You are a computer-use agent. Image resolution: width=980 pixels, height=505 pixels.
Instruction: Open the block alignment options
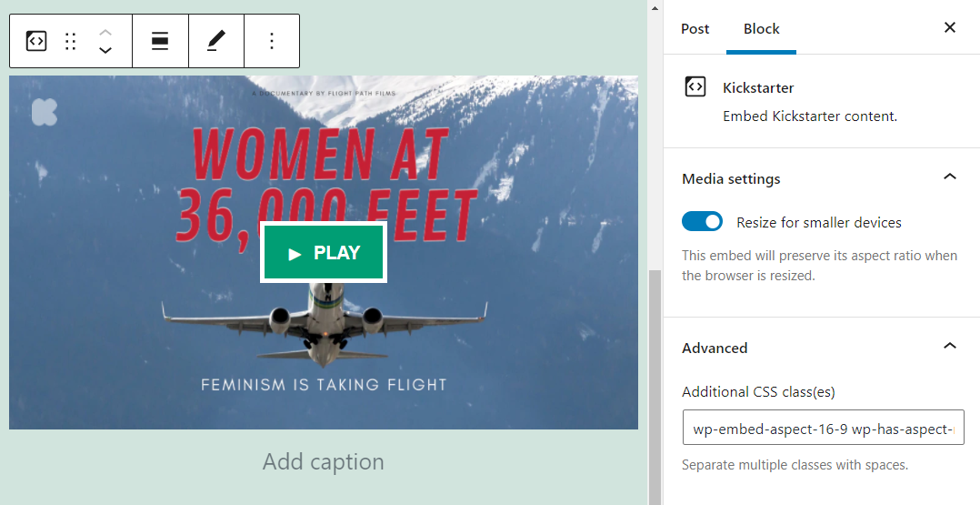coord(160,41)
